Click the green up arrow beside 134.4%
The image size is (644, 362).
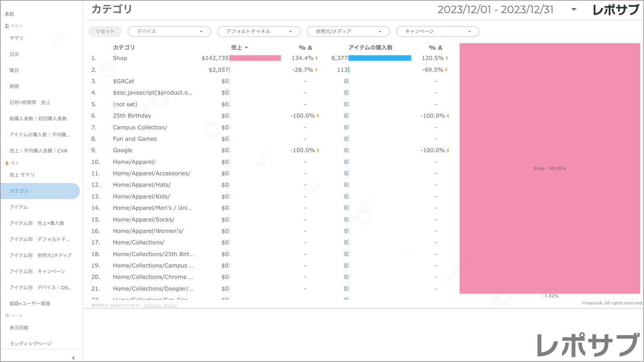316,58
